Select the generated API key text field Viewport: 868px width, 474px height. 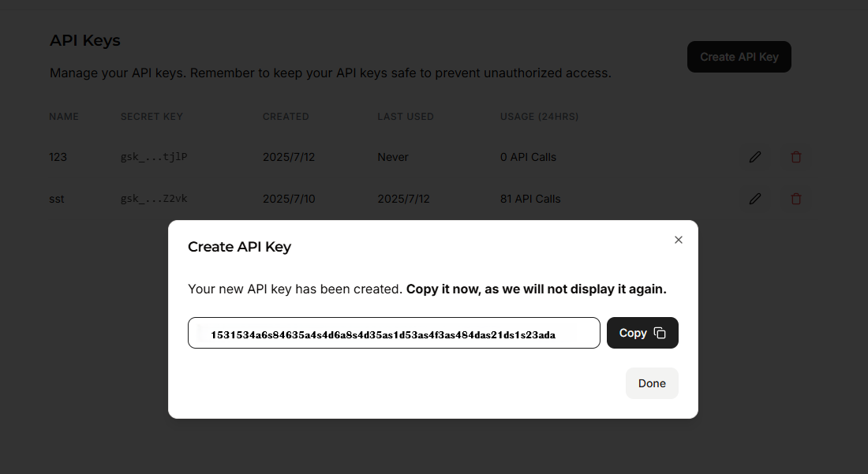(x=394, y=333)
